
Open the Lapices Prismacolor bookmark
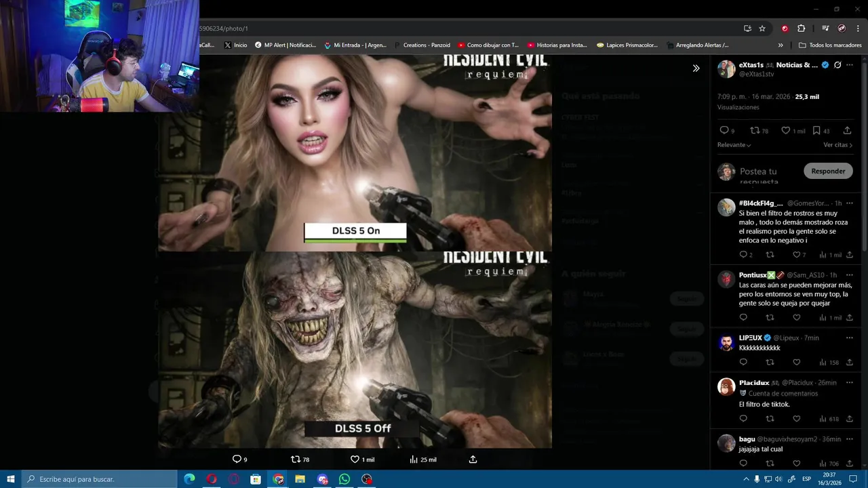coord(627,45)
